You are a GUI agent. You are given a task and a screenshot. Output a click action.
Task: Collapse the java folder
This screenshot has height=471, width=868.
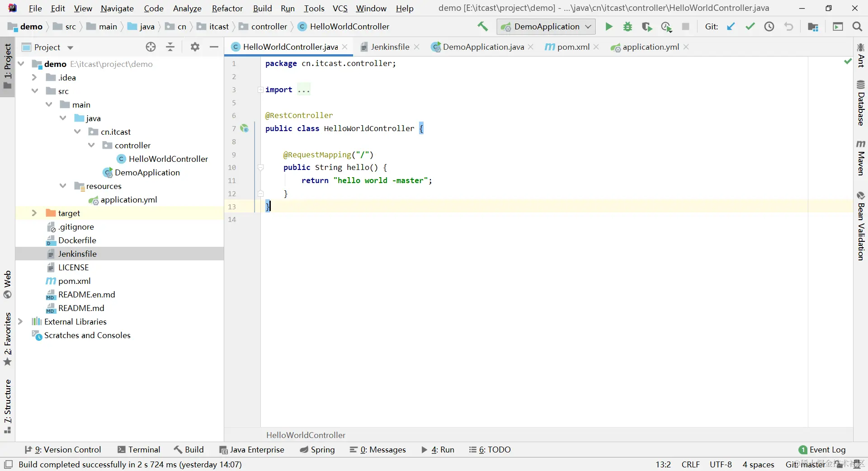point(63,118)
